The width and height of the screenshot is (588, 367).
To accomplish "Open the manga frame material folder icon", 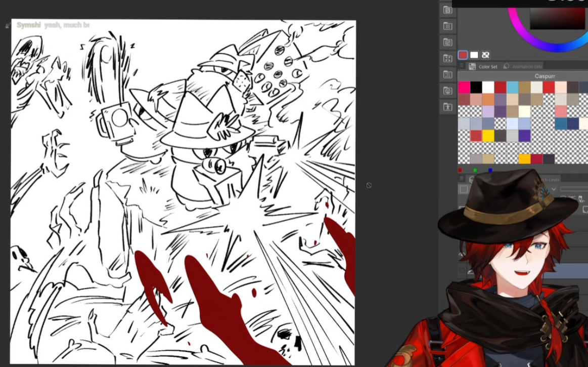I will click(x=448, y=43).
